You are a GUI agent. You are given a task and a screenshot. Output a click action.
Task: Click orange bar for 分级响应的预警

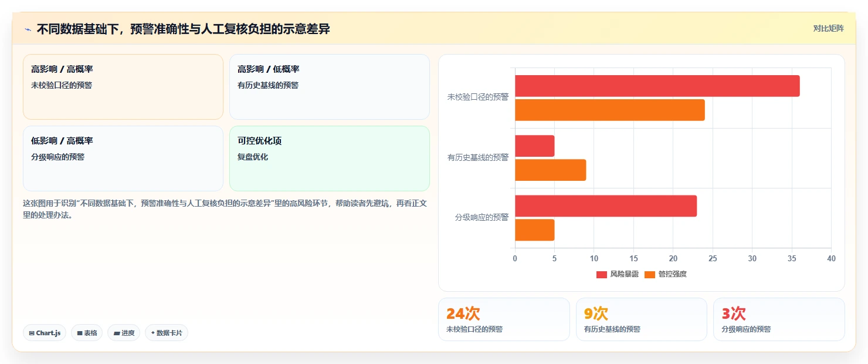[535, 230]
